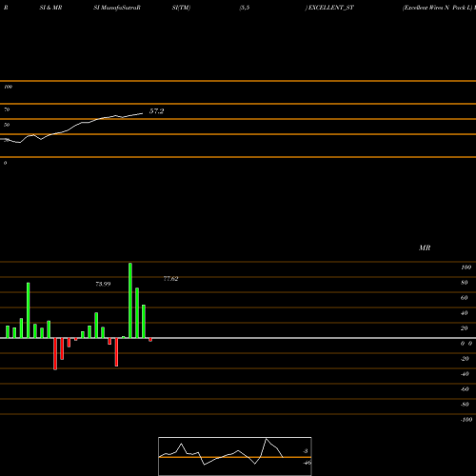Viewport: 476px width, 476px height.
Task: Click the -40 axis label of MR chart
Action: click(465, 374)
